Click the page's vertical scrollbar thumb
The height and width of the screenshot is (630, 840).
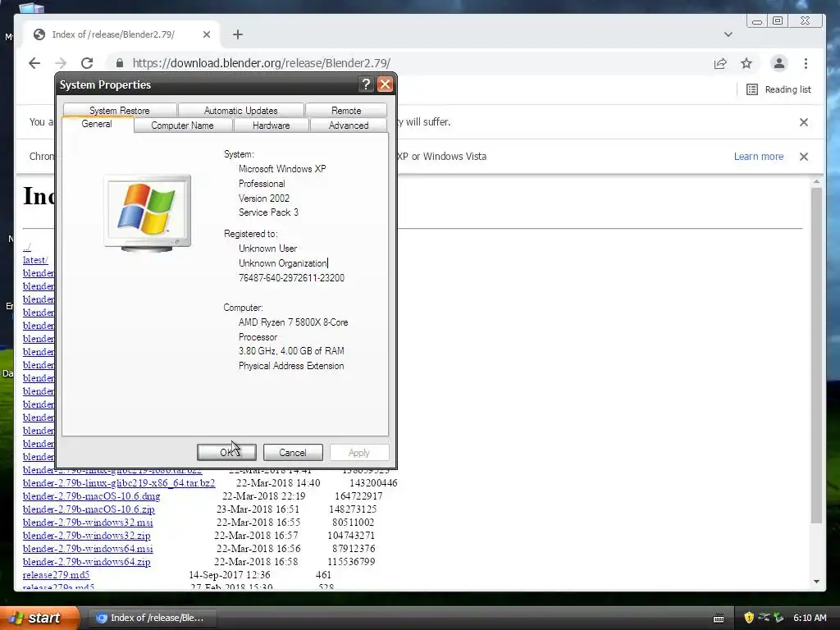[x=816, y=355]
